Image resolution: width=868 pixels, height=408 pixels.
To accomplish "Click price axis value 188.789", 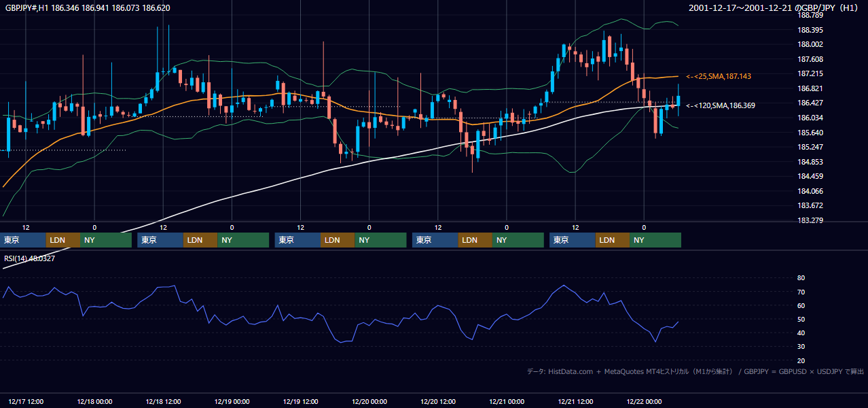I will [810, 16].
